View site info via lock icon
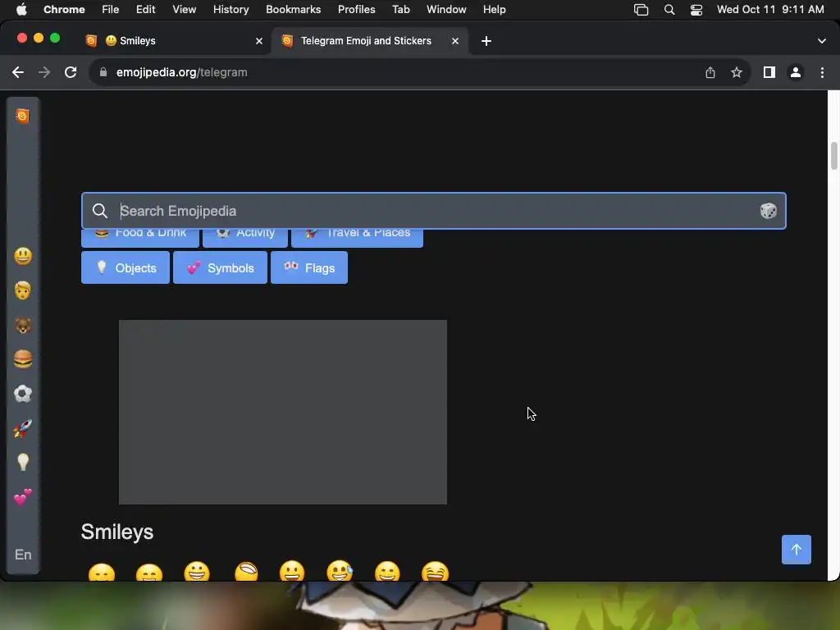The image size is (840, 630). point(103,72)
